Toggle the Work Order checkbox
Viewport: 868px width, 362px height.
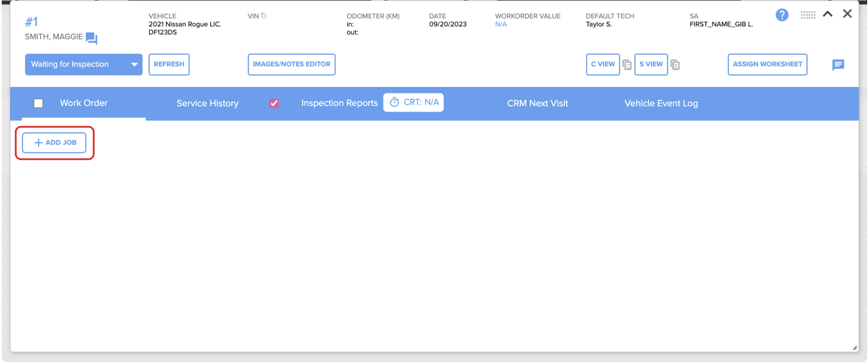pyautogui.click(x=39, y=103)
